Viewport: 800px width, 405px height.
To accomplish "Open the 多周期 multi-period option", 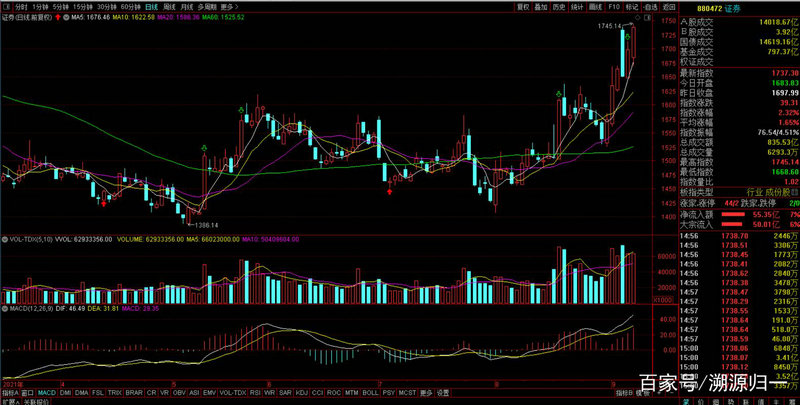I will pos(206,6).
